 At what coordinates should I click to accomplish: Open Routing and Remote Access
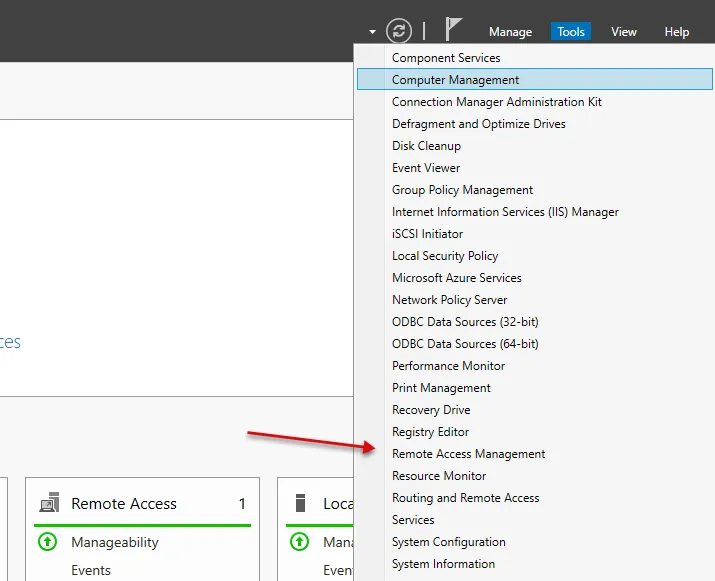click(x=466, y=498)
